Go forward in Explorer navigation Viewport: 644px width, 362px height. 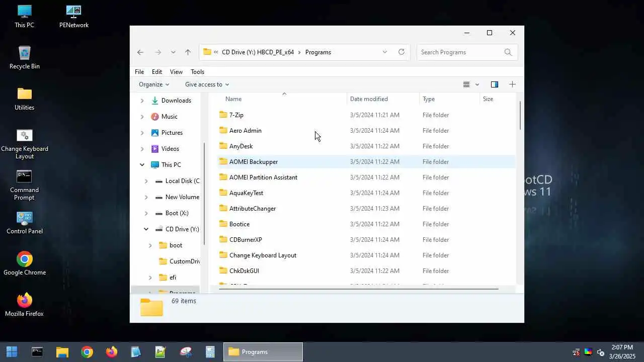pos(158,52)
